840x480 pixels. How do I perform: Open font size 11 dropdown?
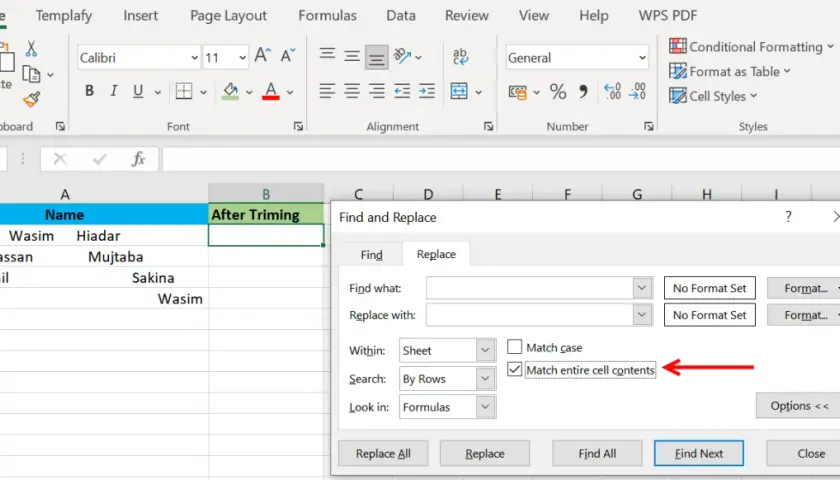tap(242, 57)
